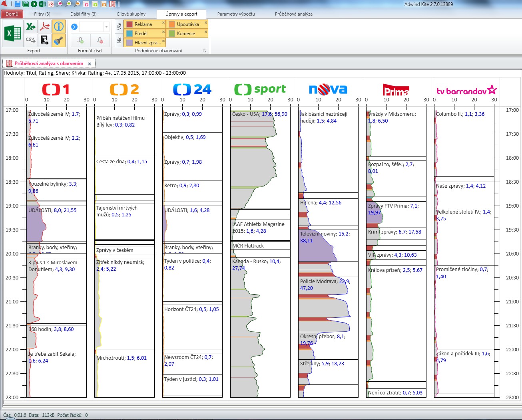Open the number format dropdown
This screenshot has height=420, width=522.
(x=106, y=27)
